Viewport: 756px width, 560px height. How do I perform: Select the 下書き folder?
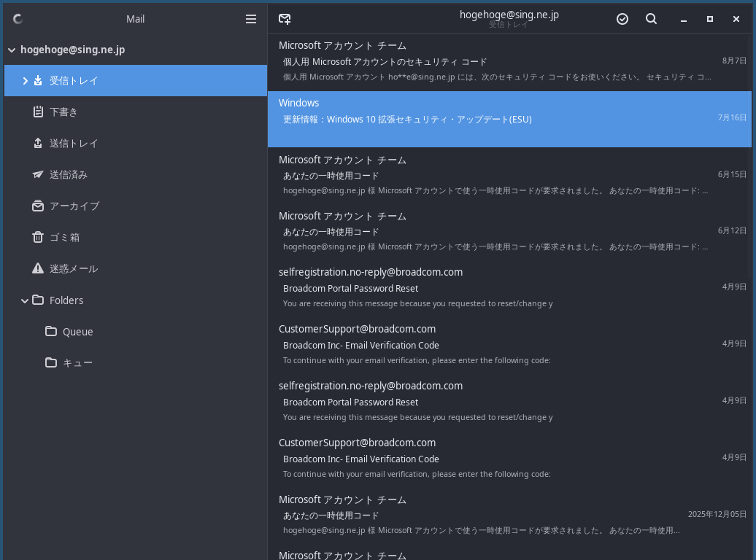tap(136, 112)
